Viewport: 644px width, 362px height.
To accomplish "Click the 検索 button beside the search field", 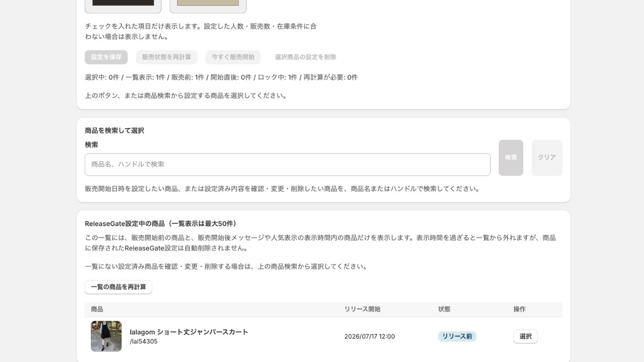I will point(511,158).
